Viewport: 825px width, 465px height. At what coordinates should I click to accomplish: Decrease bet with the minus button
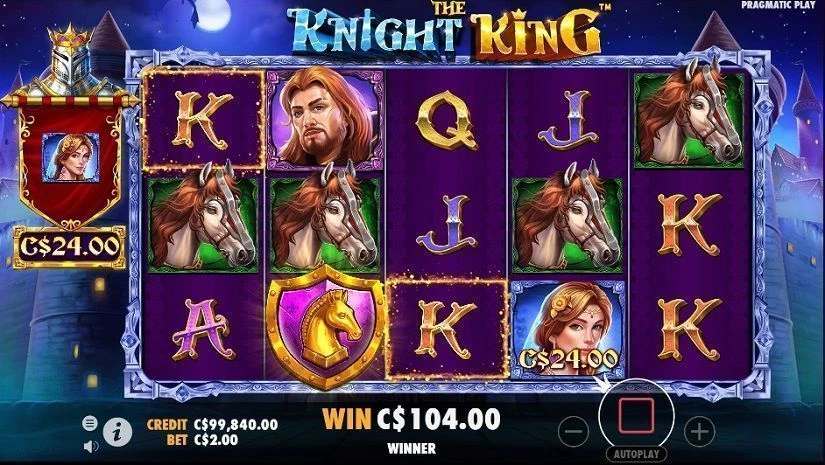574,432
